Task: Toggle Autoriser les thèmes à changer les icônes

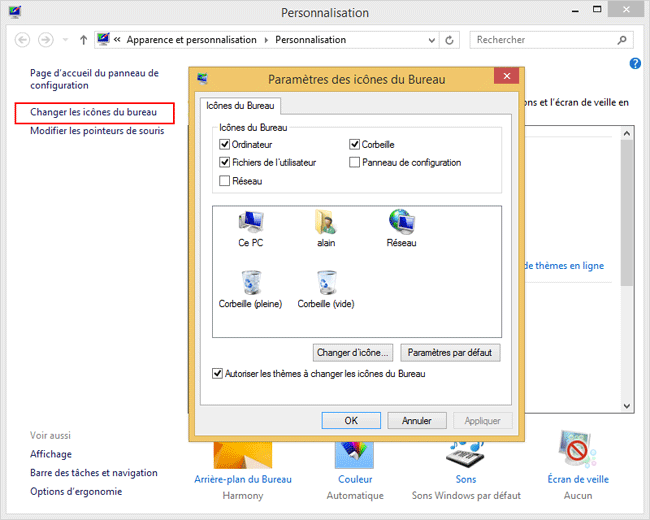Action: tap(217, 374)
